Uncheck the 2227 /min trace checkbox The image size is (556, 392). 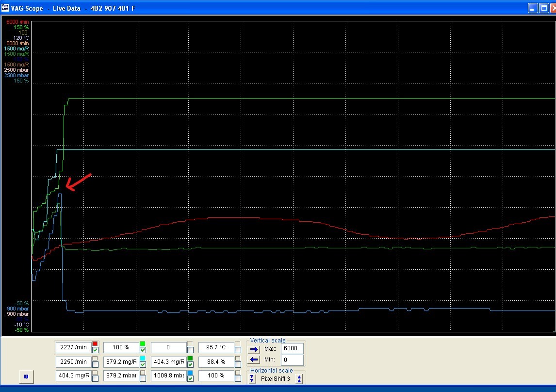(95, 350)
